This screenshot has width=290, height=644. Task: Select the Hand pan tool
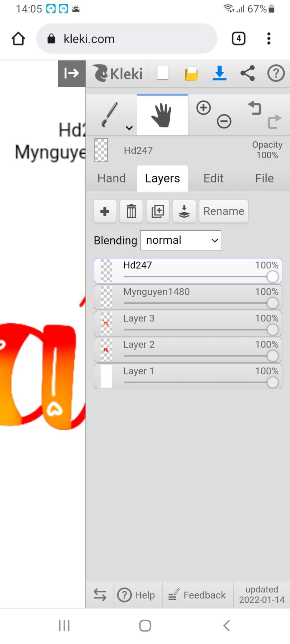click(162, 115)
